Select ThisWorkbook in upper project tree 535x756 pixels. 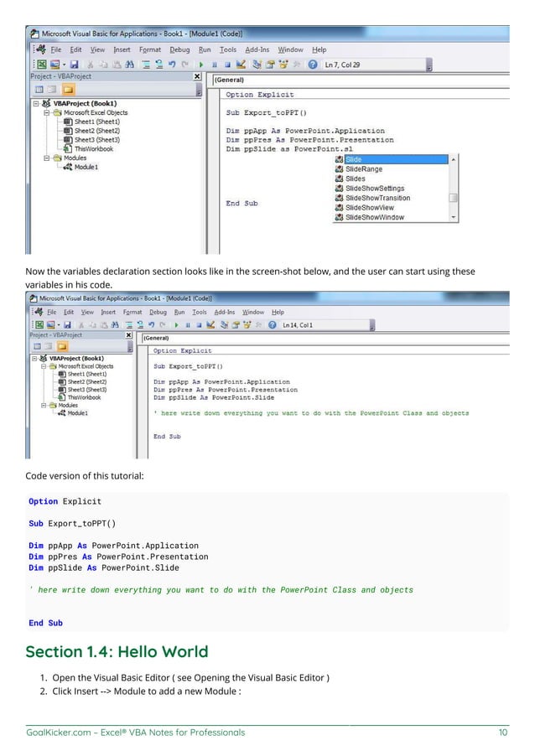tap(94, 148)
